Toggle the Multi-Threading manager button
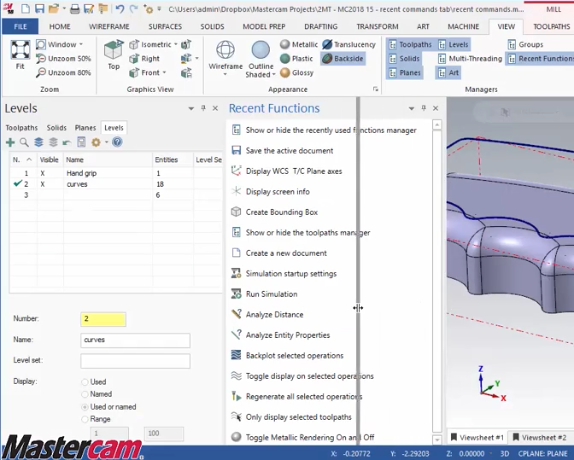The width and height of the screenshot is (574, 460). pos(470,59)
